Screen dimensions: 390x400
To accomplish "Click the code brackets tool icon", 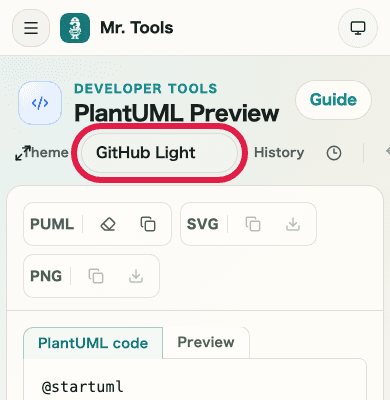I will pos(40,103).
